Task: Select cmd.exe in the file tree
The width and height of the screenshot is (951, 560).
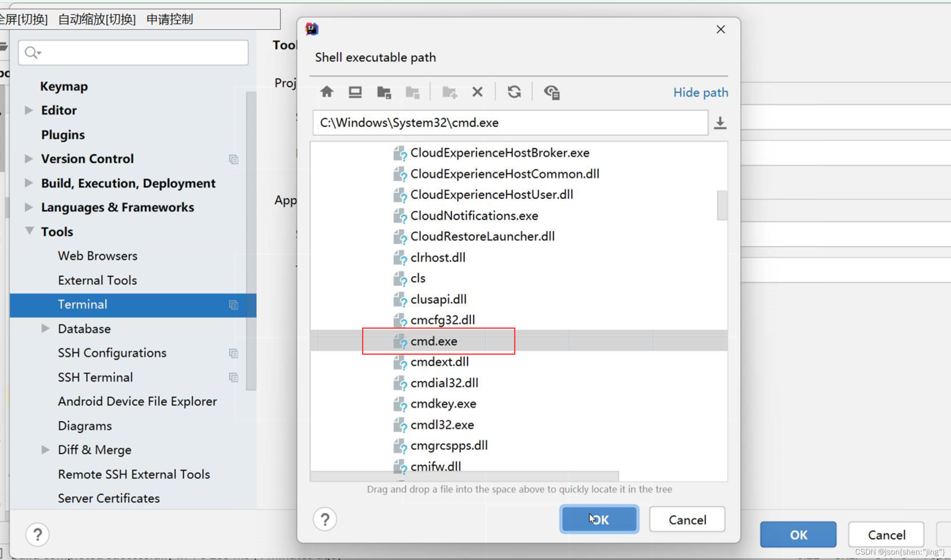Action: point(434,341)
